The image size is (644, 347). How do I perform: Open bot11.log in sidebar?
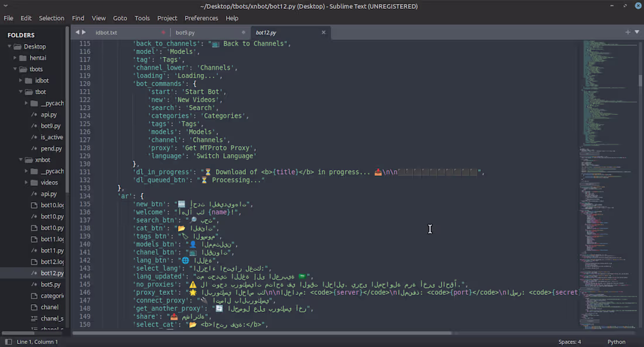coord(52,239)
